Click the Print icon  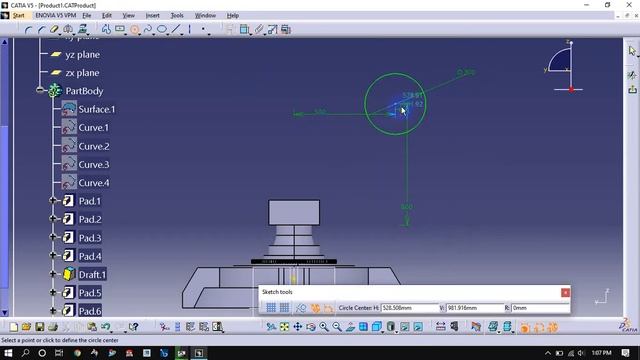pyautogui.click(x=53, y=327)
